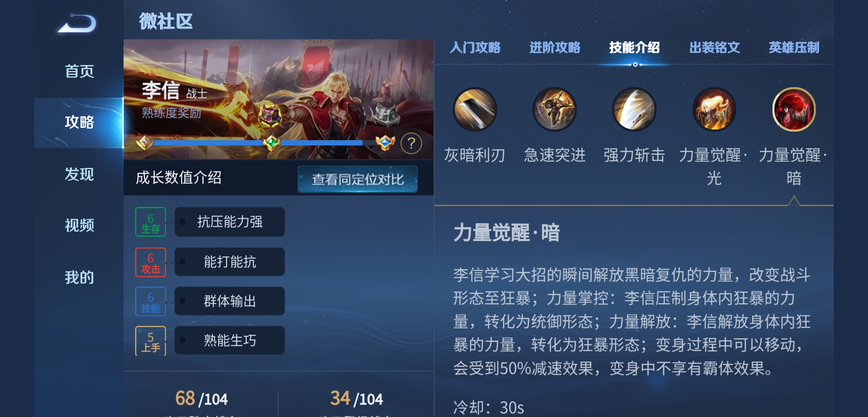868x417 pixels.
Task: Select the 急速突进 skill icon
Action: click(x=554, y=110)
